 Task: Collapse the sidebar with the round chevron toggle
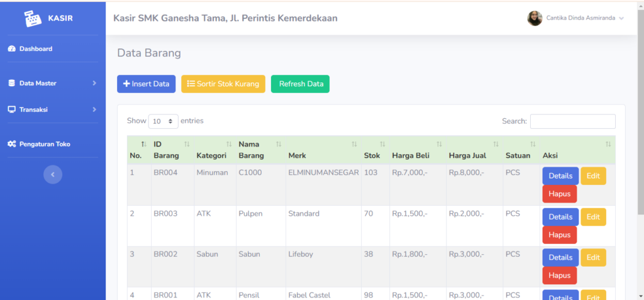[x=53, y=174]
